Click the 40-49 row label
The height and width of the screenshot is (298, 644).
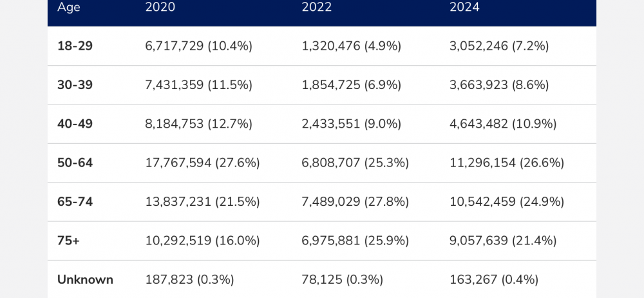(75, 124)
